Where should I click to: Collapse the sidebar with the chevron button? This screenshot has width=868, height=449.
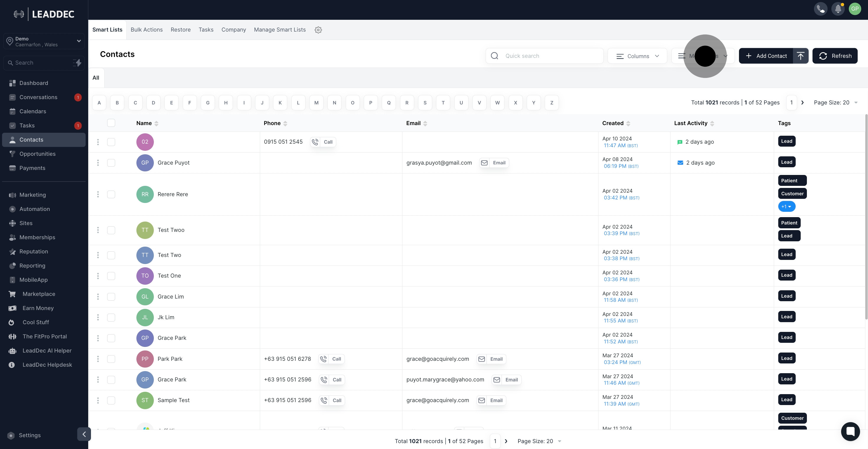(x=84, y=434)
